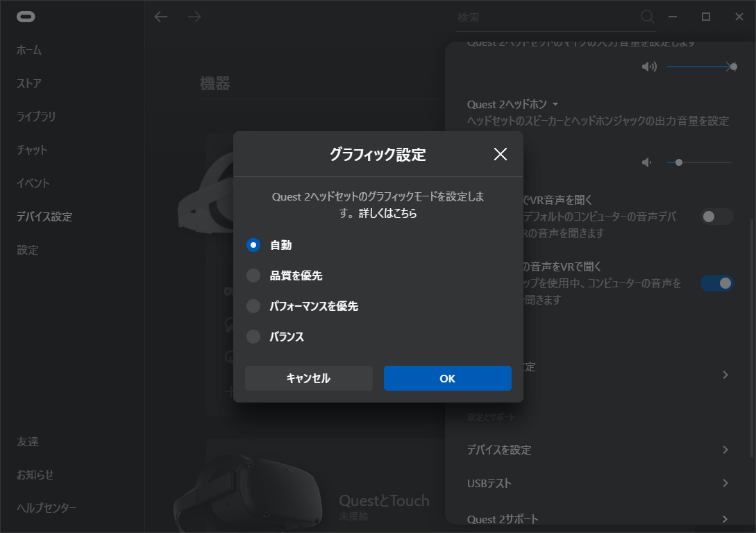The height and width of the screenshot is (533, 756).
Task: Select the バランス radio option
Action: [253, 337]
